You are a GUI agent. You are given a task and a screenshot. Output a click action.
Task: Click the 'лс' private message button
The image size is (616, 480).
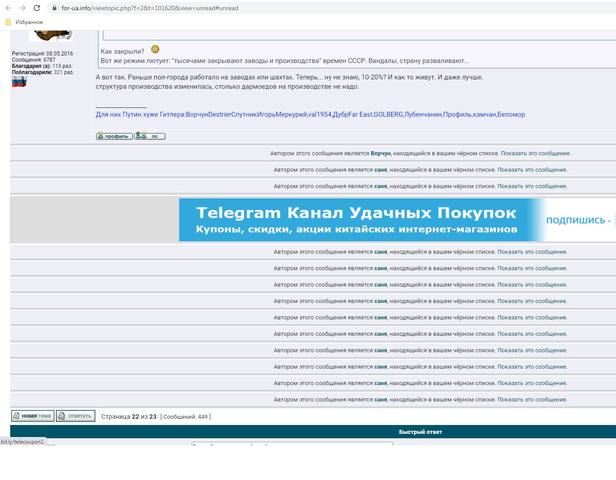150,136
